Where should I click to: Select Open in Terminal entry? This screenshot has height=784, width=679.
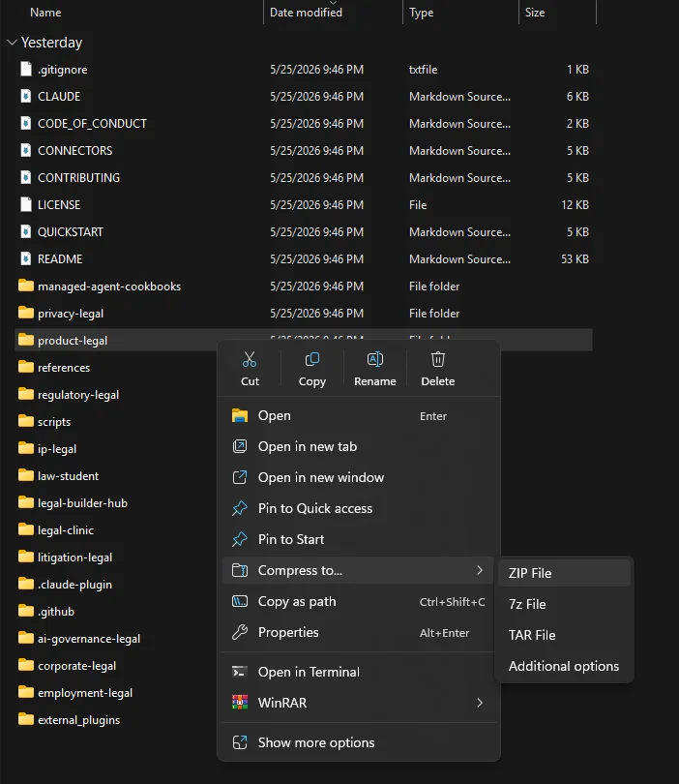click(358, 672)
